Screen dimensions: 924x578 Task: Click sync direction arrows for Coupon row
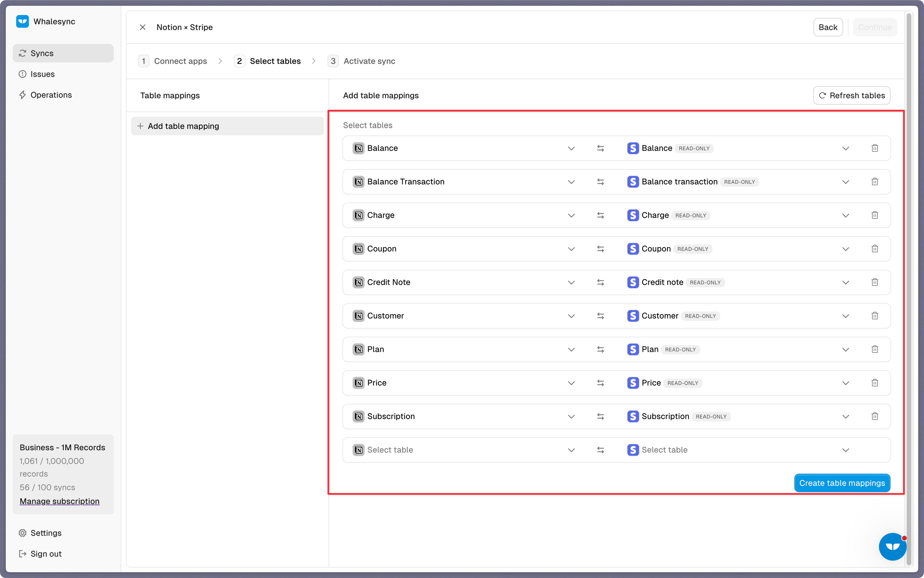click(601, 249)
